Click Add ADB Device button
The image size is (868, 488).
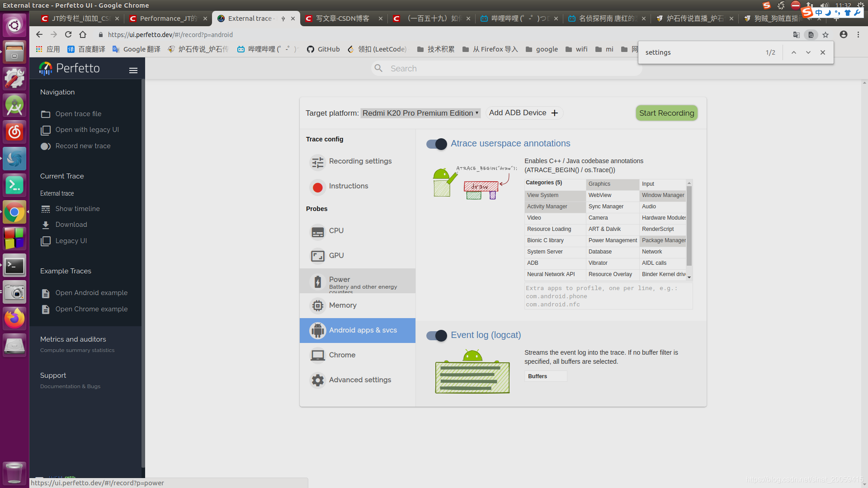pyautogui.click(x=524, y=113)
